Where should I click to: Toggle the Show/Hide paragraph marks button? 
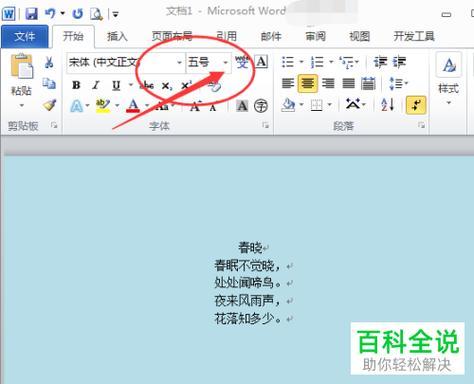coord(416,105)
